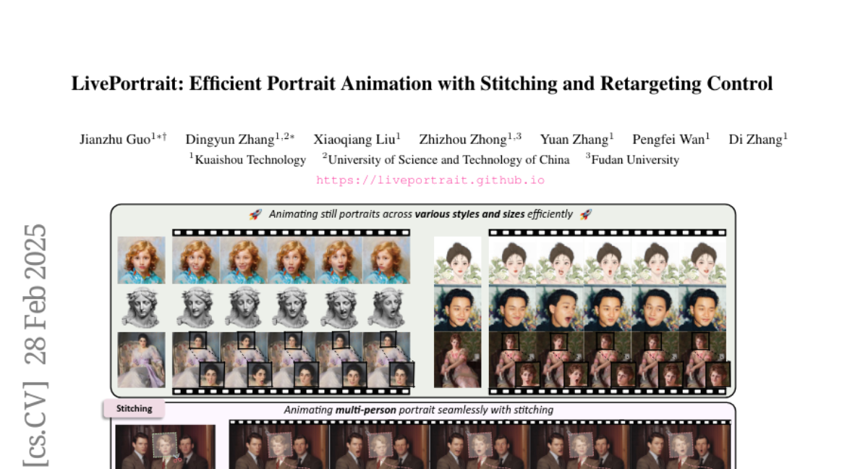Click the anime girl source portrait
The height and width of the screenshot is (469, 868).
coord(457,260)
